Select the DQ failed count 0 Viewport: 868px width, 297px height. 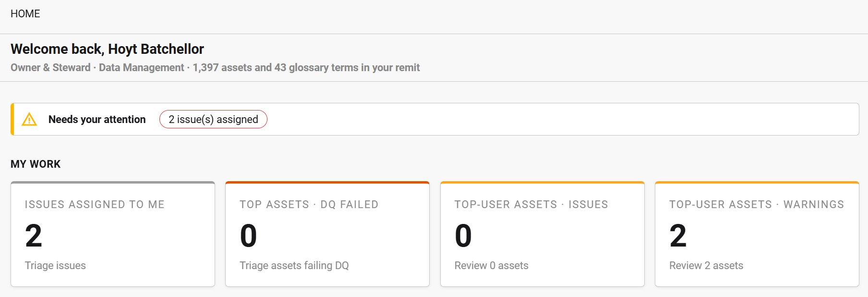248,235
